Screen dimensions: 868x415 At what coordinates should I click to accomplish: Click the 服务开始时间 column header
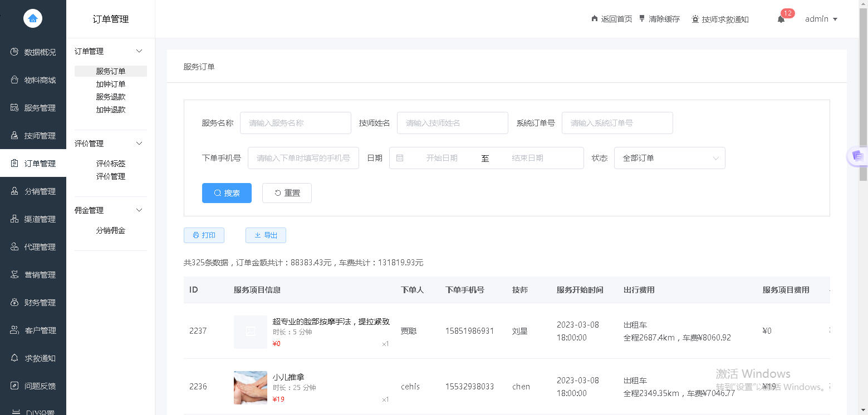coord(580,290)
